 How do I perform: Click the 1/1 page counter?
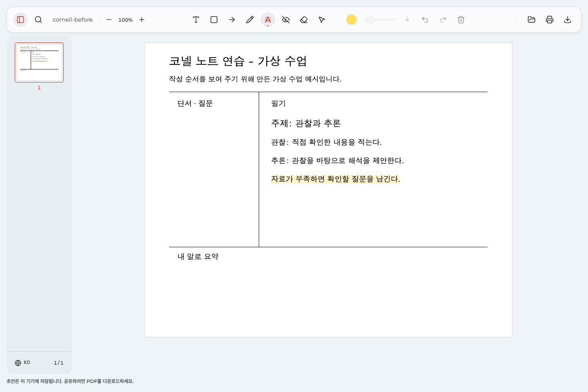[x=59, y=363]
